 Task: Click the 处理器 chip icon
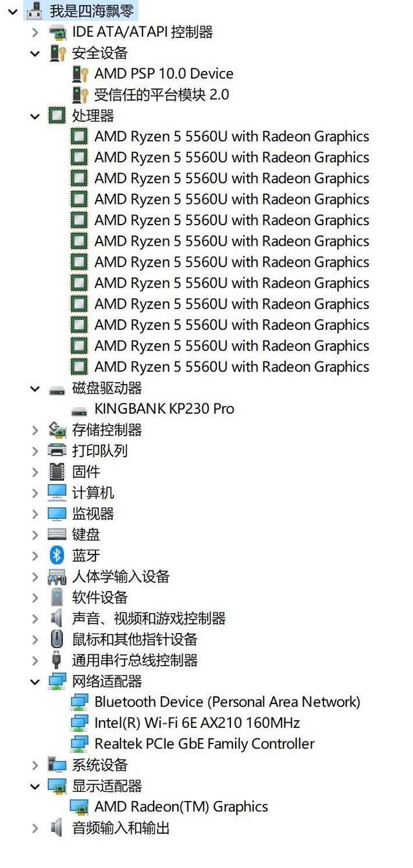click(57, 116)
